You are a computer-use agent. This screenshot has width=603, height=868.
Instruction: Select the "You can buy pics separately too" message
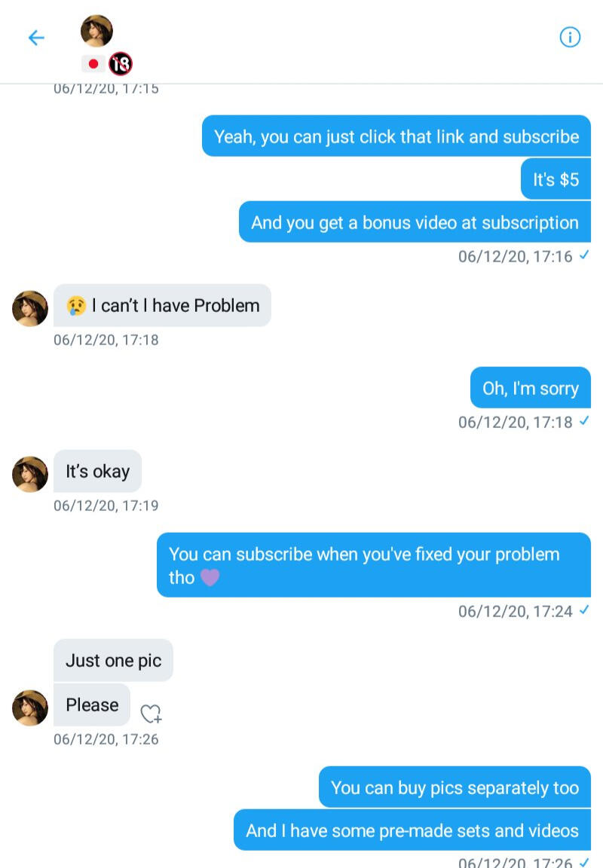455,787
